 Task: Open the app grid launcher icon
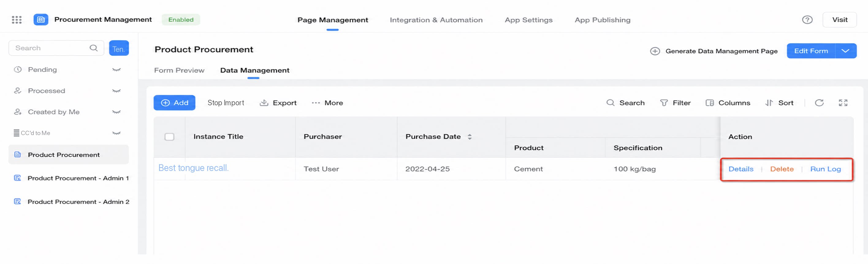17,20
